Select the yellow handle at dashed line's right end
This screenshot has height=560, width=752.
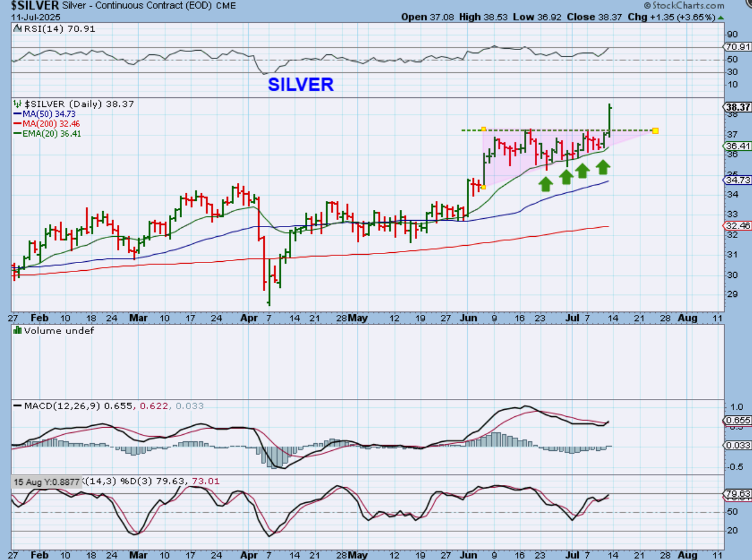(x=655, y=130)
